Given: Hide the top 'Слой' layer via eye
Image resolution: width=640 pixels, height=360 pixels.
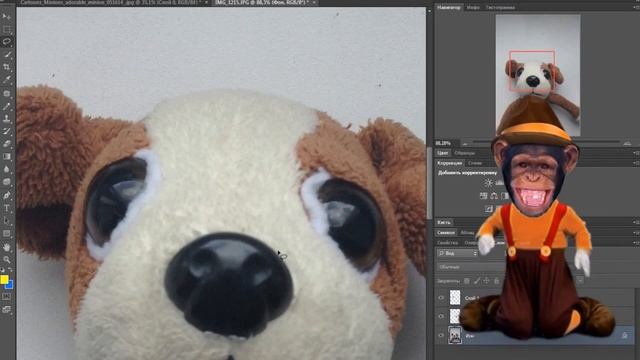Looking at the screenshot, I should point(441,298).
